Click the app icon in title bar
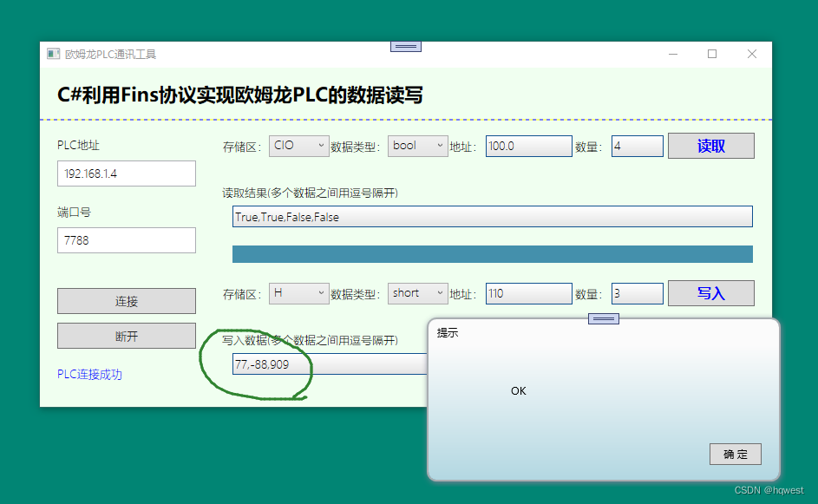Image resolution: width=818 pixels, height=504 pixels. pyautogui.click(x=53, y=54)
